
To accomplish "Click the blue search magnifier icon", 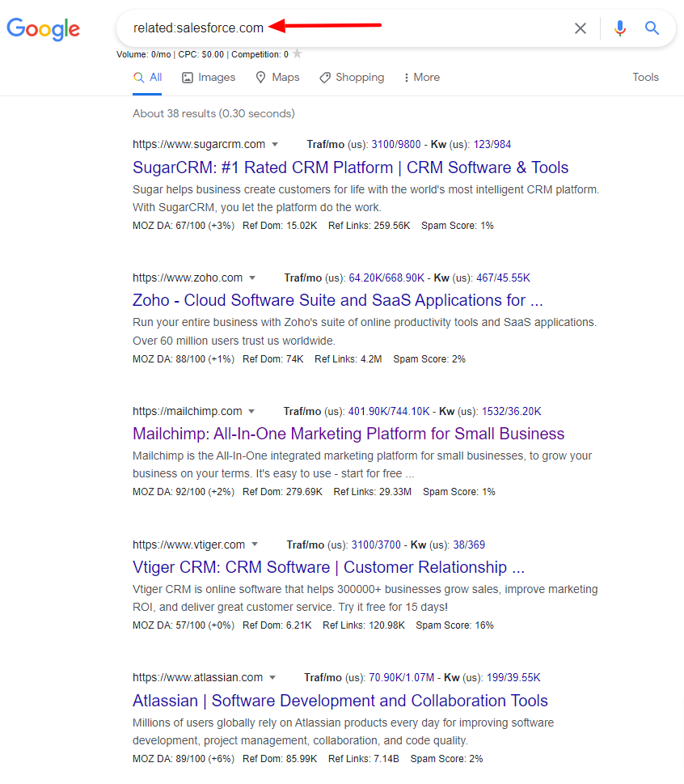I will pyautogui.click(x=652, y=28).
